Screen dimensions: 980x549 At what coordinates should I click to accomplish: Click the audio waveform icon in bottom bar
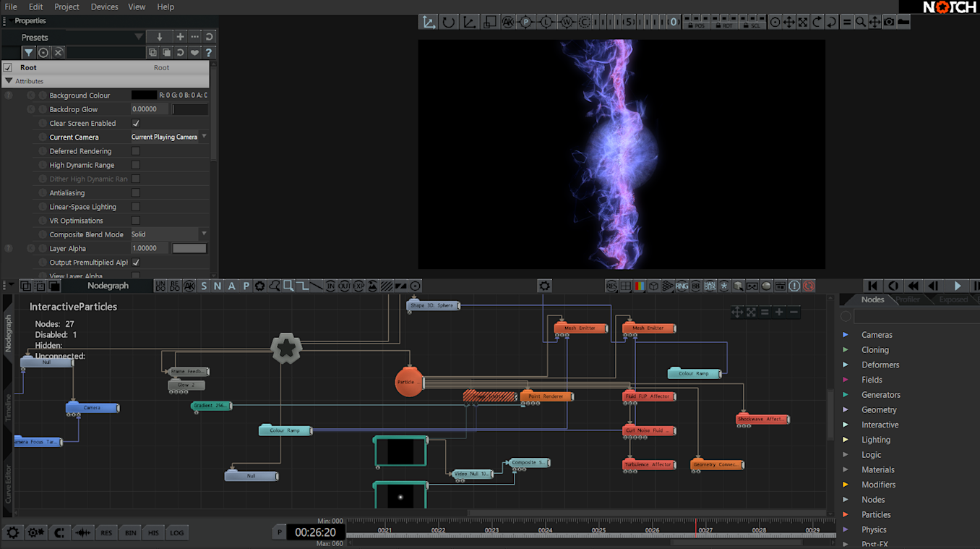[83, 533]
